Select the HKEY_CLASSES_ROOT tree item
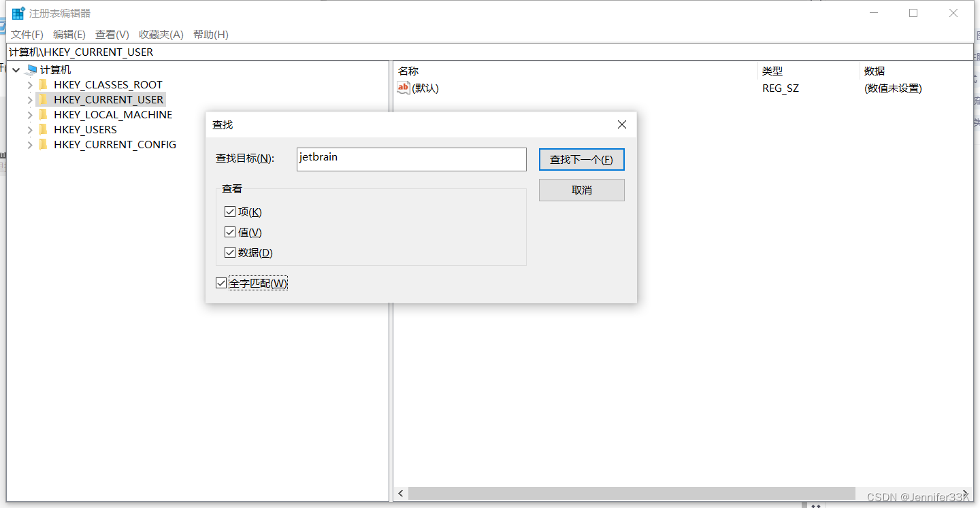Screen dimensions: 980x508 [x=108, y=85]
